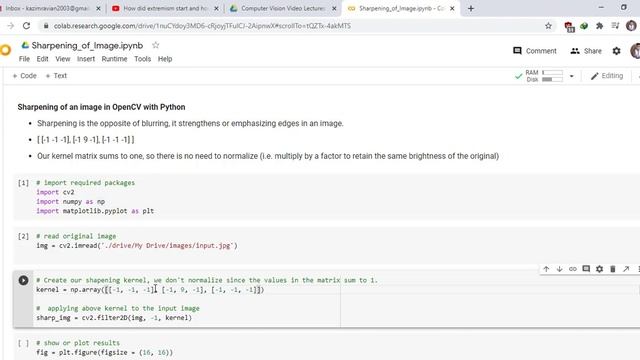Open the View menu

click(x=62, y=59)
